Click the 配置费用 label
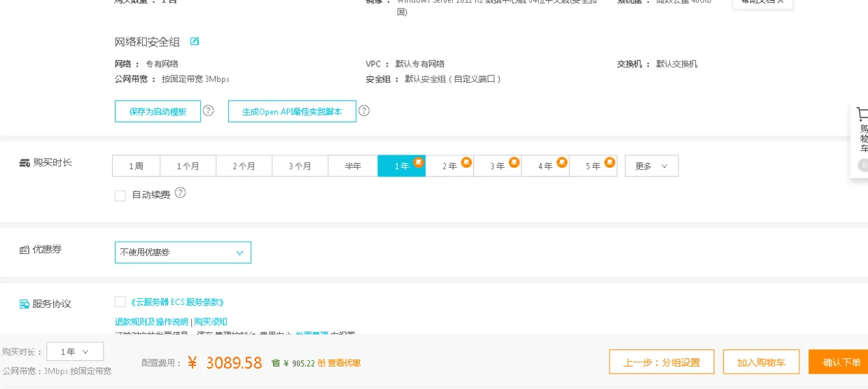The width and height of the screenshot is (868, 389). [x=161, y=363]
